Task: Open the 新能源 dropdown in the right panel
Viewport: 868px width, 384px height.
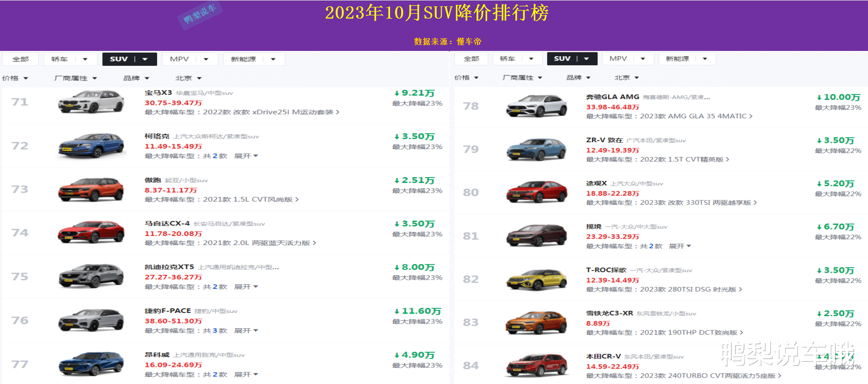Action: (687, 58)
